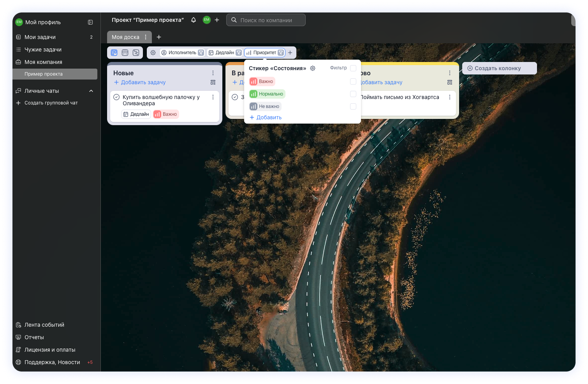Collapse sidebar using panel icon
The image size is (588, 384).
90,22
